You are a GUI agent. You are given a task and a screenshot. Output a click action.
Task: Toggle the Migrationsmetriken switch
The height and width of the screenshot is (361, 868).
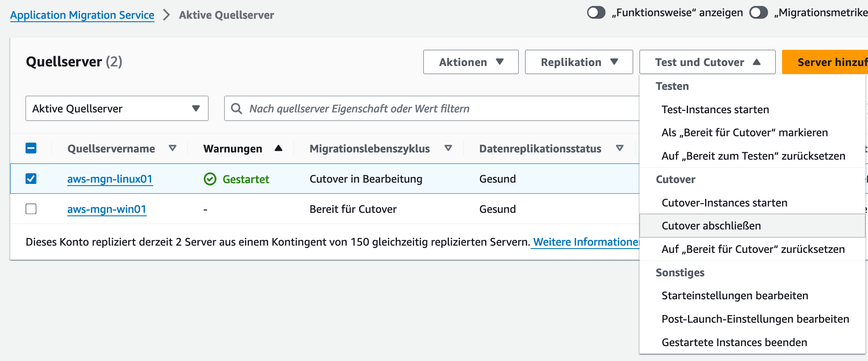759,13
